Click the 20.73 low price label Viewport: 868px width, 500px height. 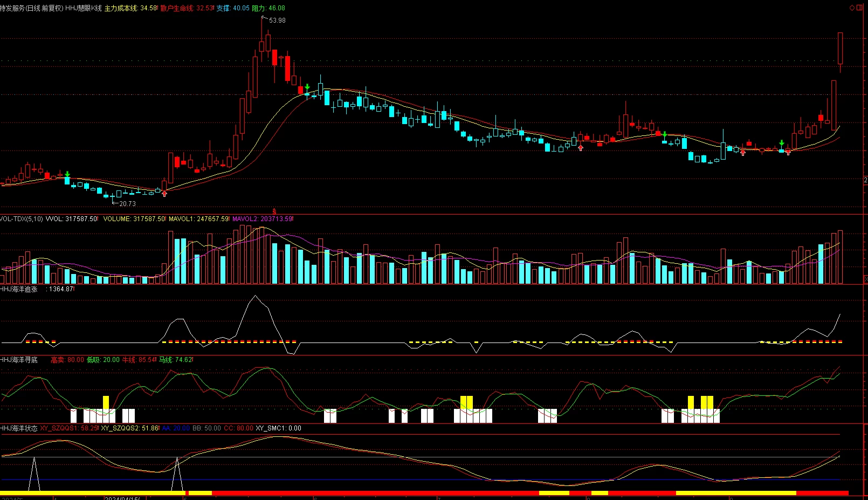pyautogui.click(x=128, y=204)
